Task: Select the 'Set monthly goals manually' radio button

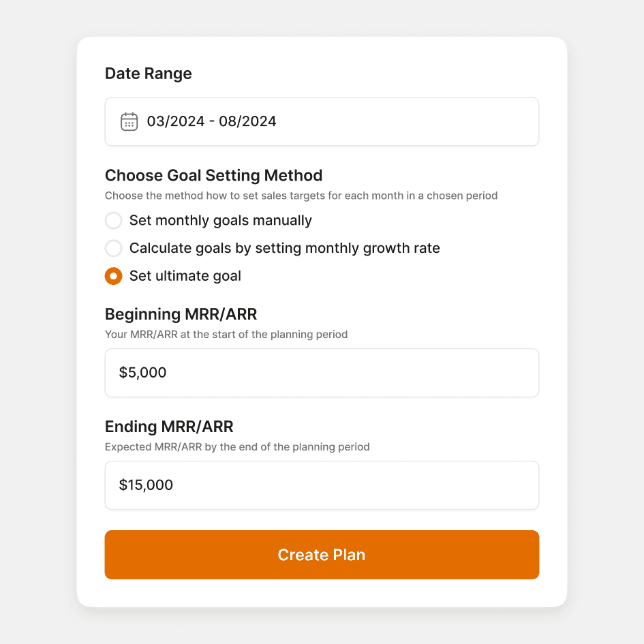Action: [x=113, y=220]
